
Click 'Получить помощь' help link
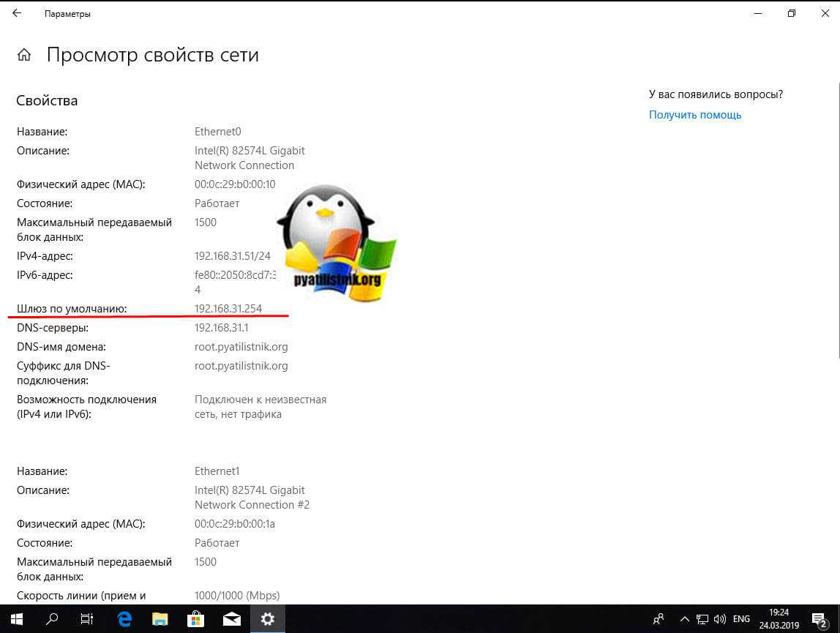(695, 115)
